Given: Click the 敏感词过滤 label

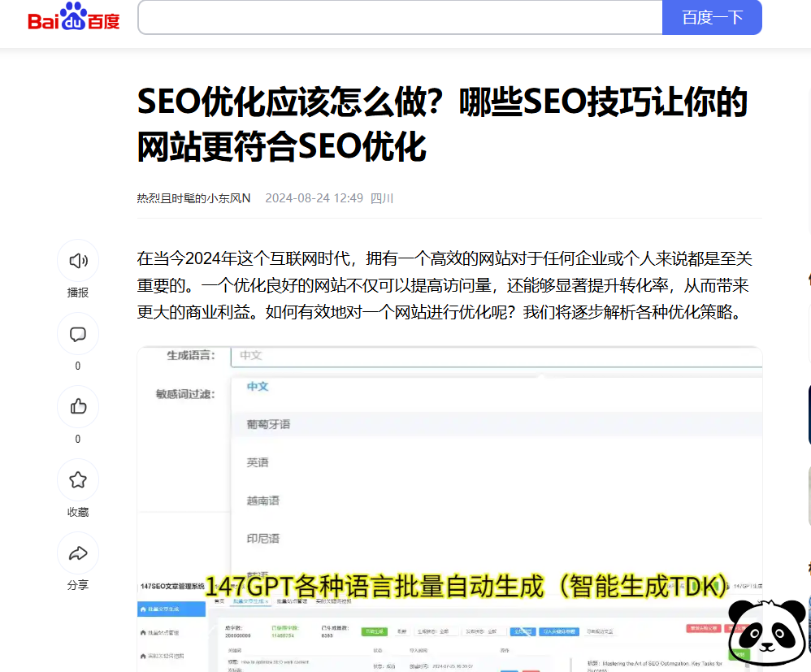Looking at the screenshot, I should coord(185,394).
